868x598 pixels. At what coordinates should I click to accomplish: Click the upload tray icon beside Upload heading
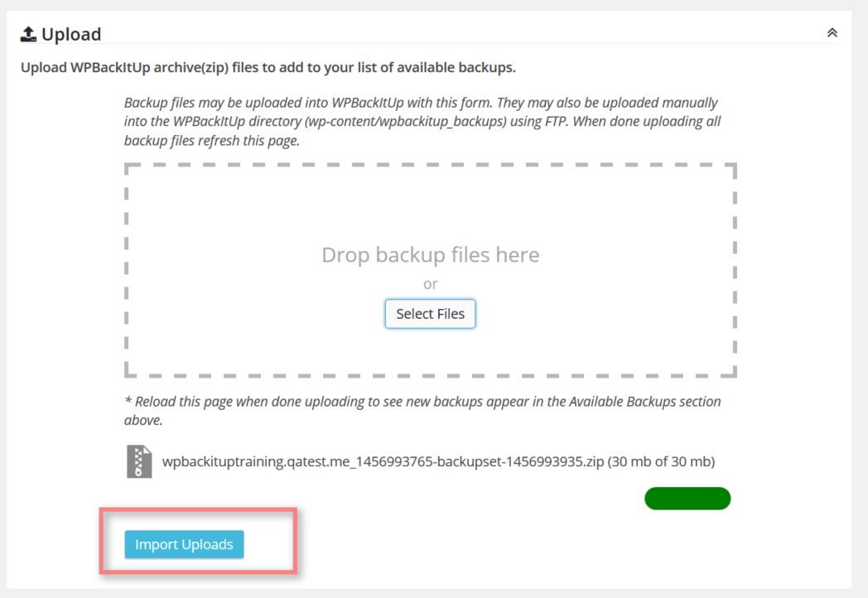pos(28,34)
